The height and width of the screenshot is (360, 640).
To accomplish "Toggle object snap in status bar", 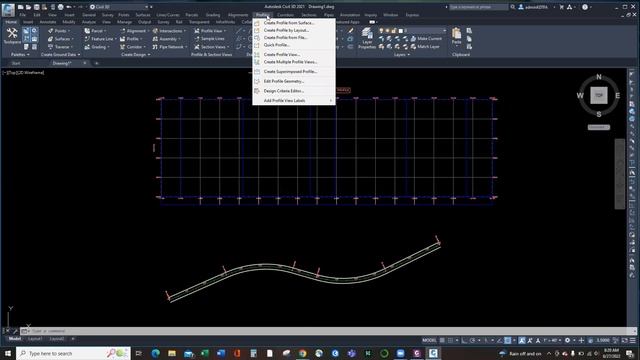I will click(x=508, y=340).
